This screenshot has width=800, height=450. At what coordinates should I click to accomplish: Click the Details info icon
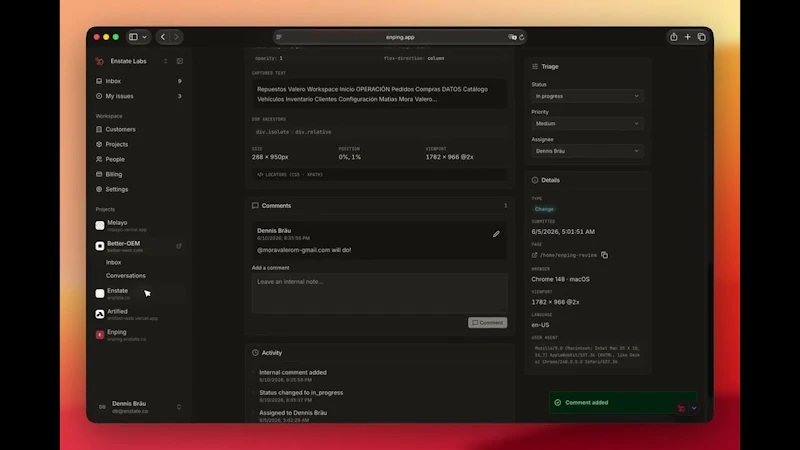pyautogui.click(x=535, y=180)
